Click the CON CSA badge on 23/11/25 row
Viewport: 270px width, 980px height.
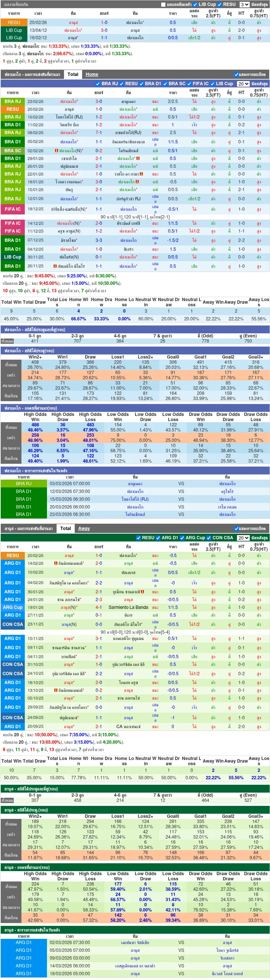click(x=13, y=624)
